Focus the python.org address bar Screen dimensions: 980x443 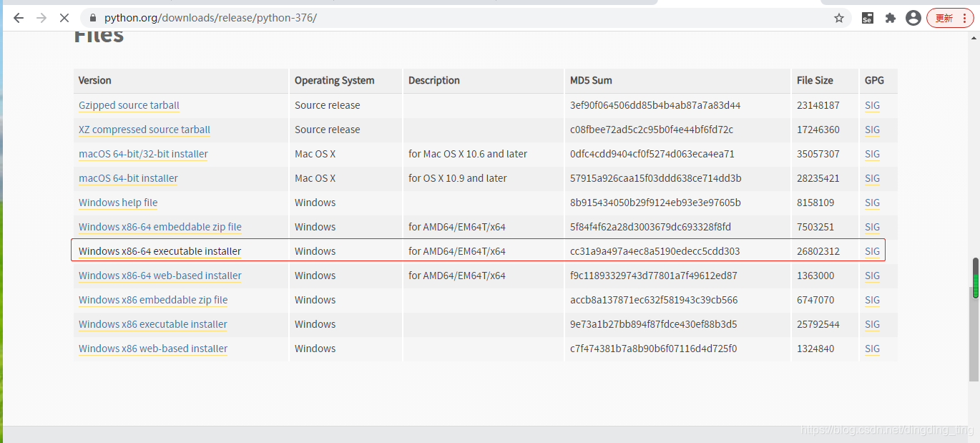point(465,18)
